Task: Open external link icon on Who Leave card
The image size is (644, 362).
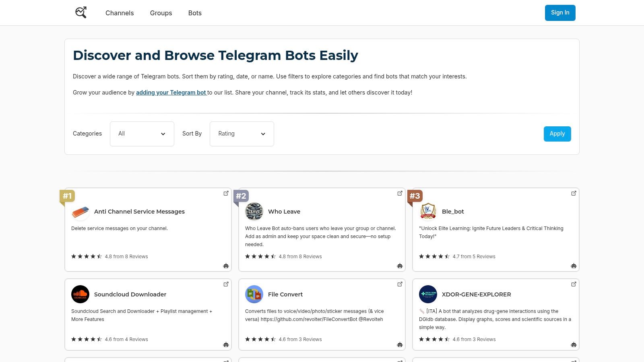Action: [400, 193]
